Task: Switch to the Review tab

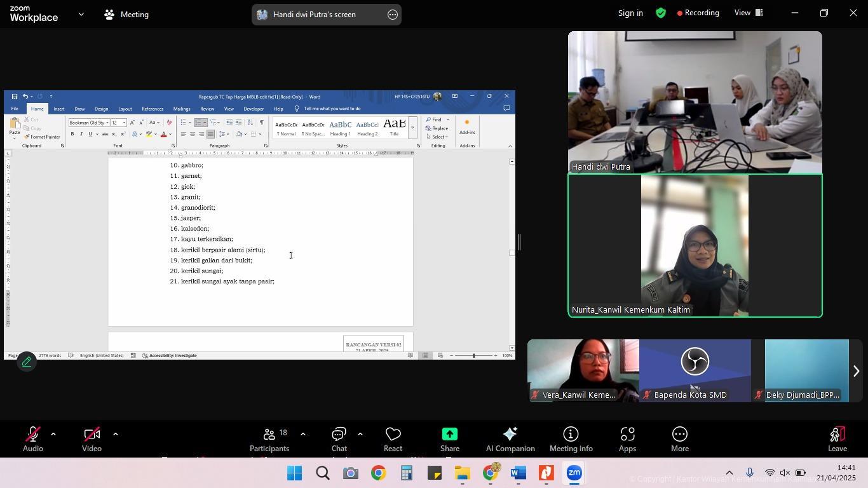Action: pyautogui.click(x=207, y=109)
